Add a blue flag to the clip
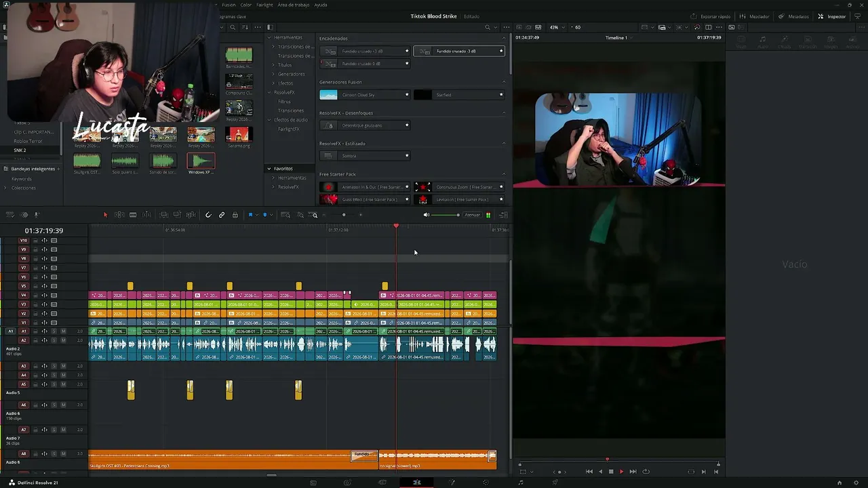 250,215
